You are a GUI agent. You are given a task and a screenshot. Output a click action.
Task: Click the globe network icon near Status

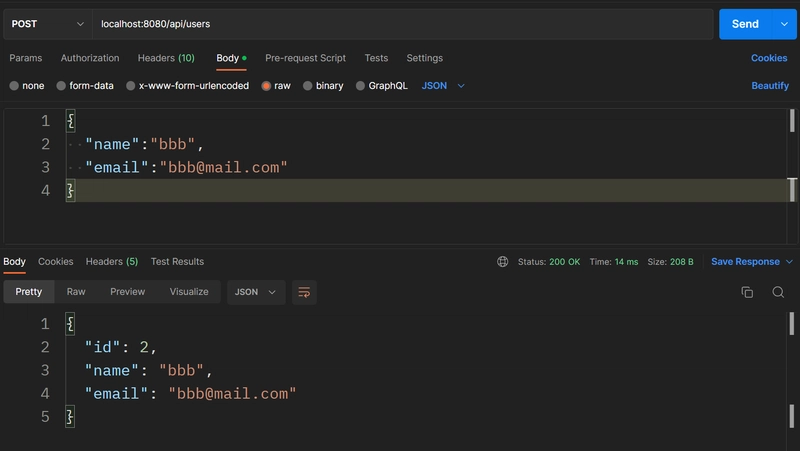pos(503,262)
